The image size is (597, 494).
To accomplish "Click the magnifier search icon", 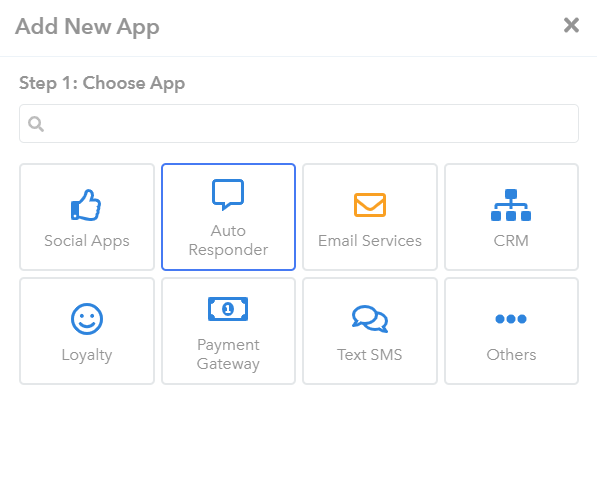I will [36, 124].
